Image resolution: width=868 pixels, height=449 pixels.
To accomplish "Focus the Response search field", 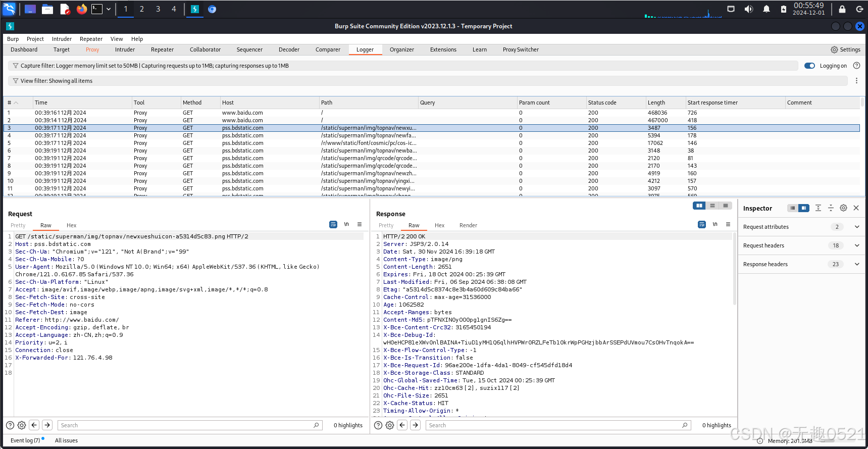I will (558, 425).
